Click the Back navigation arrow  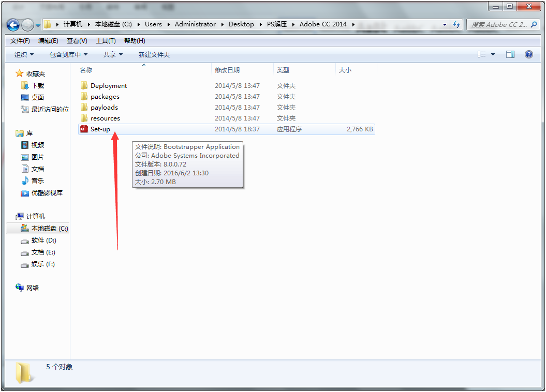tap(13, 25)
